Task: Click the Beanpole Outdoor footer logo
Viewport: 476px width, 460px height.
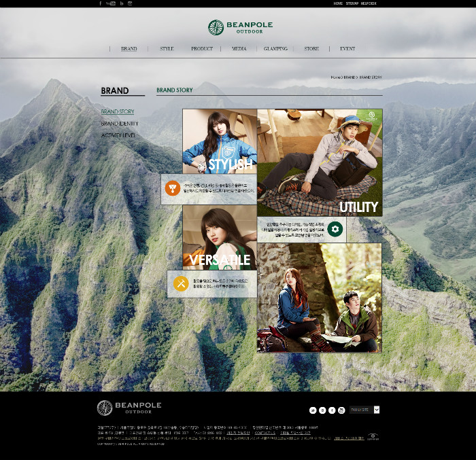Action: pyautogui.click(x=129, y=408)
